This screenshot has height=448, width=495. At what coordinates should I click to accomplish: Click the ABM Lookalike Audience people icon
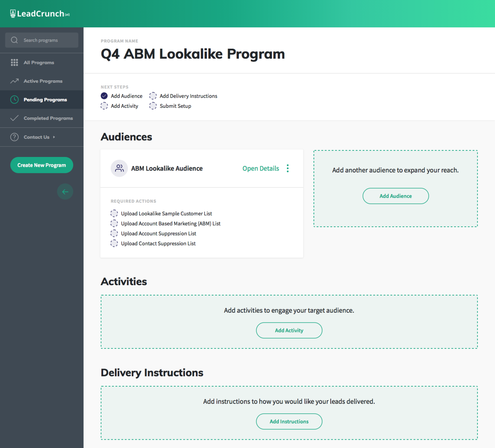pyautogui.click(x=119, y=168)
